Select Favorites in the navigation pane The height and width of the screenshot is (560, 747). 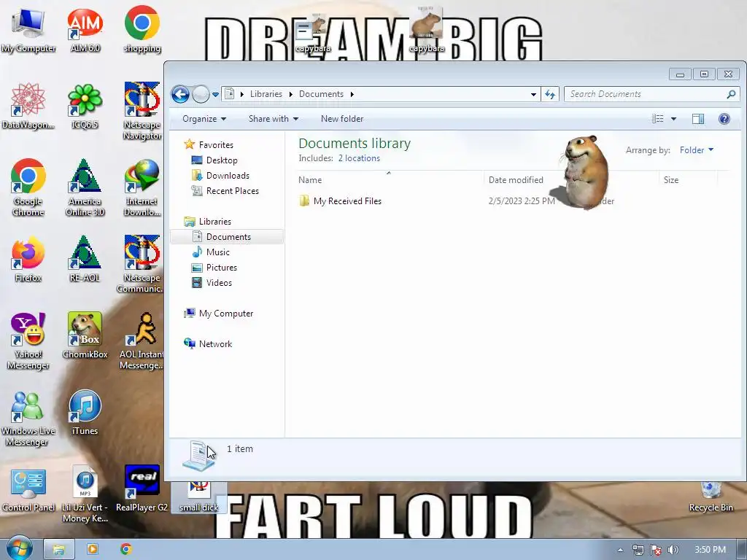point(216,145)
